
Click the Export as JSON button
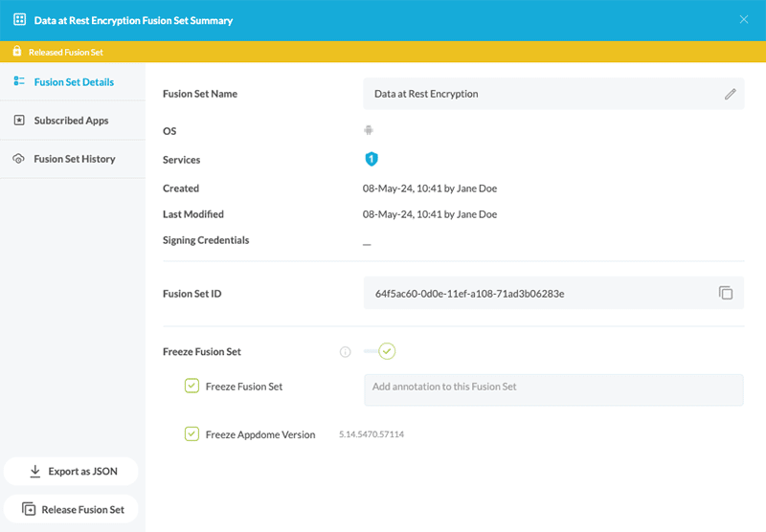pyautogui.click(x=72, y=472)
